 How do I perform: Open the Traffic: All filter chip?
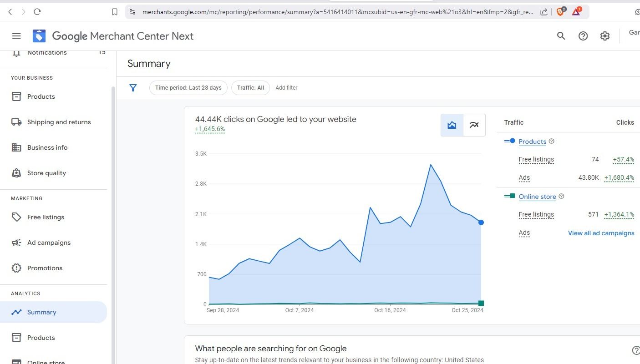pos(250,88)
